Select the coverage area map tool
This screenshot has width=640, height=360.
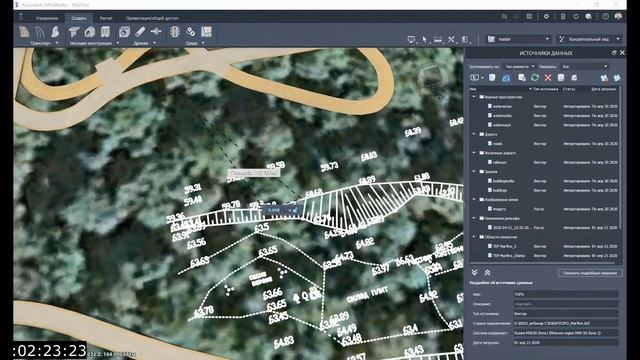point(206,31)
